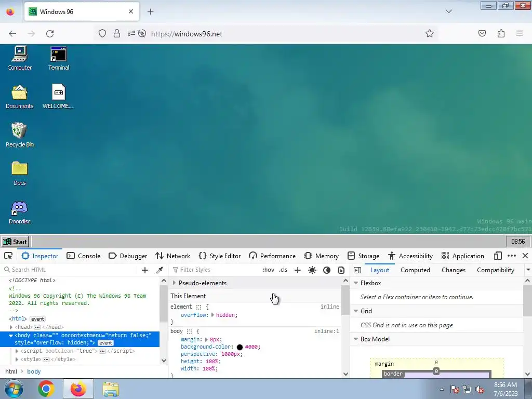Toggle light color scheme simulation
Image resolution: width=532 pixels, height=399 pixels.
click(x=312, y=270)
